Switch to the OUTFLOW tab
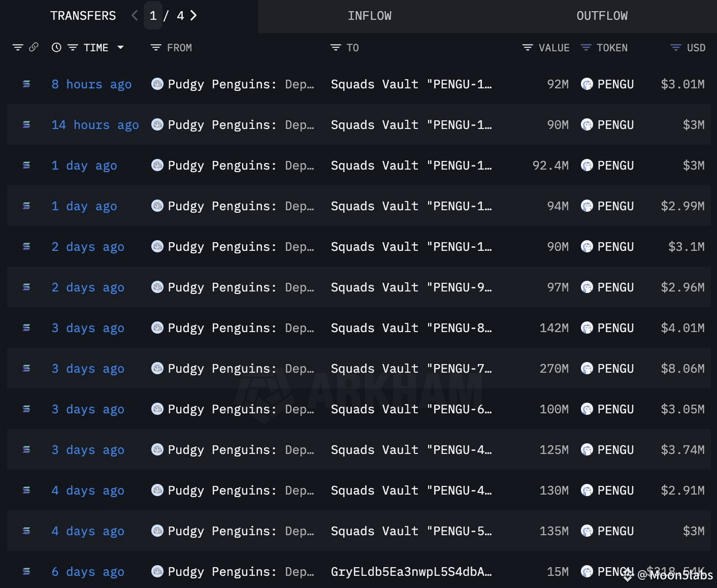 pyautogui.click(x=602, y=16)
